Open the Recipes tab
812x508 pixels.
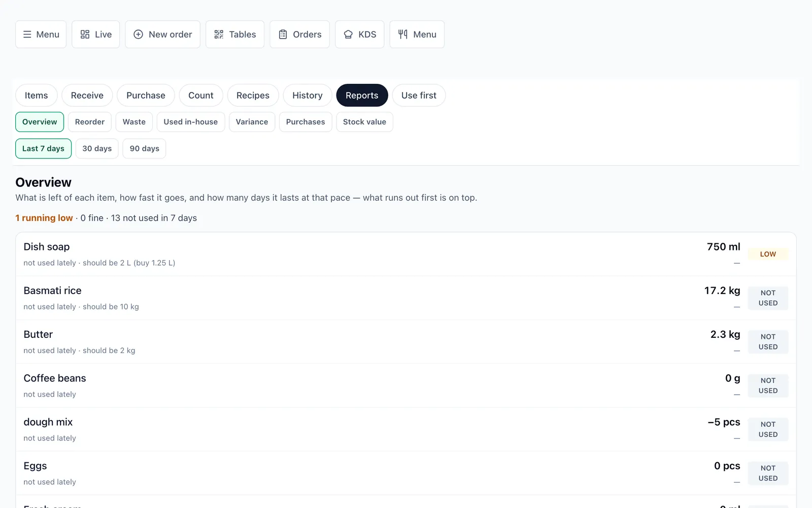(x=253, y=96)
